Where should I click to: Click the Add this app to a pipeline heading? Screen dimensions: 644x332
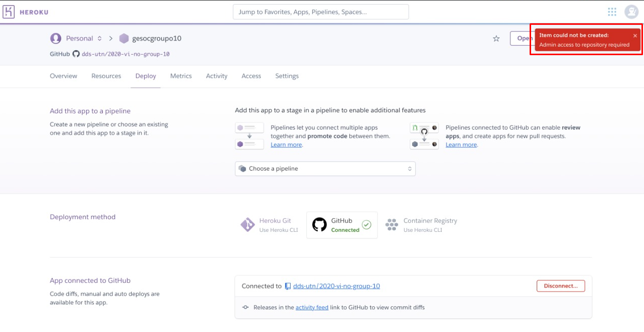(90, 111)
